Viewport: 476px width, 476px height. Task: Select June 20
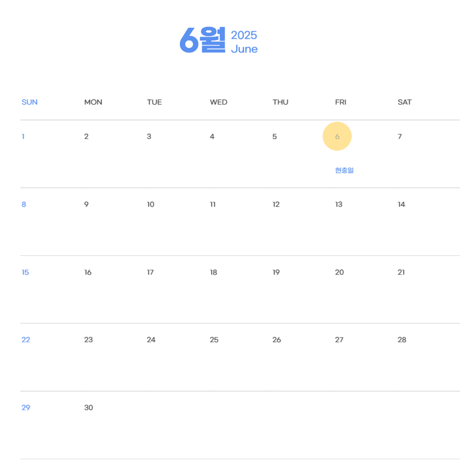[339, 272]
